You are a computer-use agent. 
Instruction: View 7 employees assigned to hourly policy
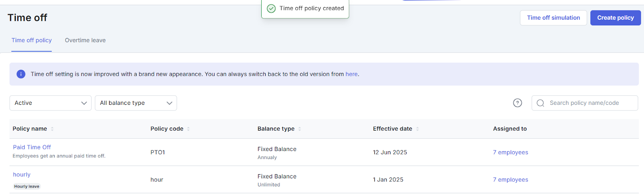pos(510,180)
